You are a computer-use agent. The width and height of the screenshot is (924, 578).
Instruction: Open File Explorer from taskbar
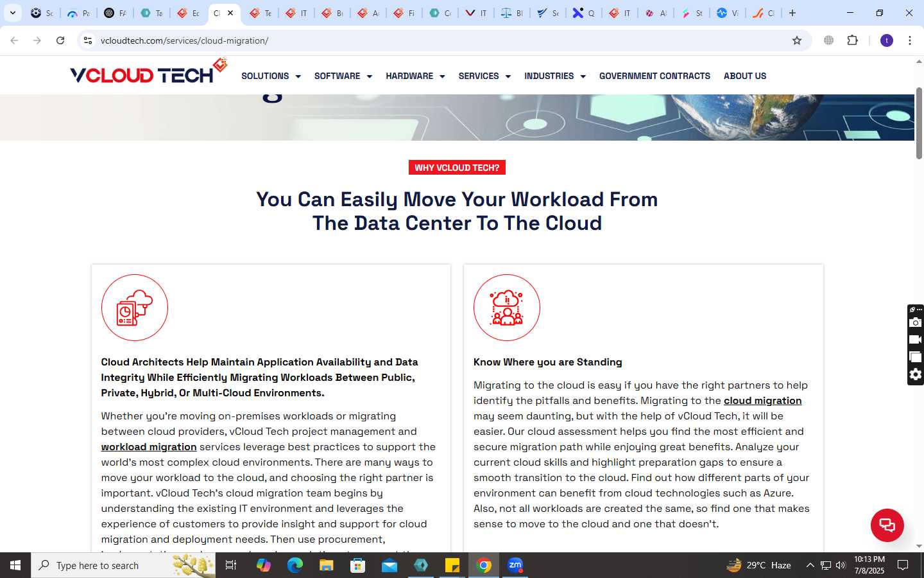tap(327, 565)
